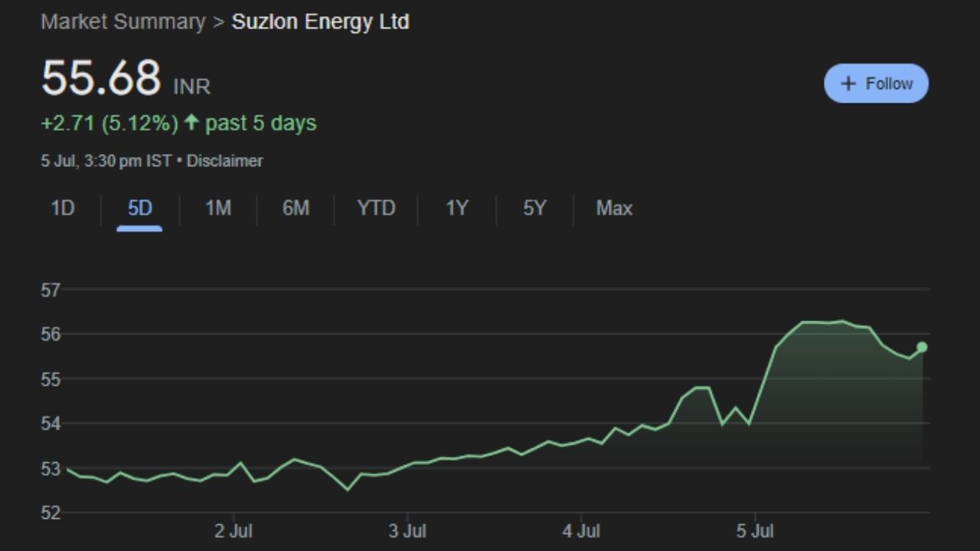Viewport: 980px width, 551px height.
Task: Click the Follow button
Action: (876, 83)
